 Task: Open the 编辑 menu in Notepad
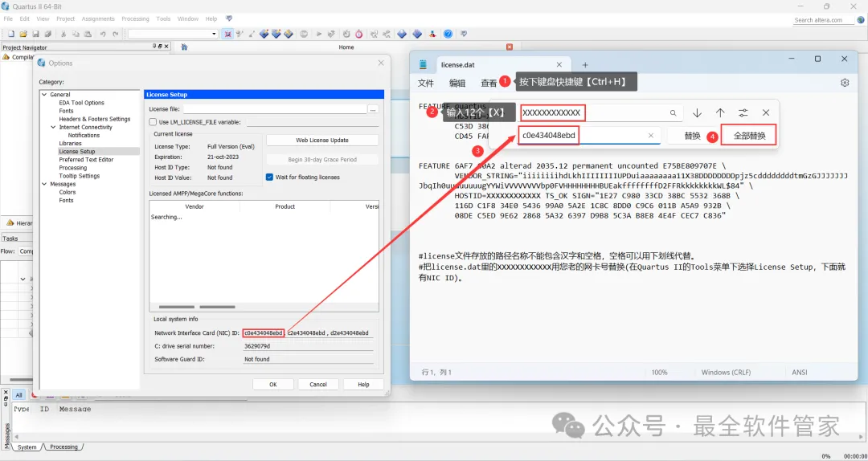tap(457, 83)
